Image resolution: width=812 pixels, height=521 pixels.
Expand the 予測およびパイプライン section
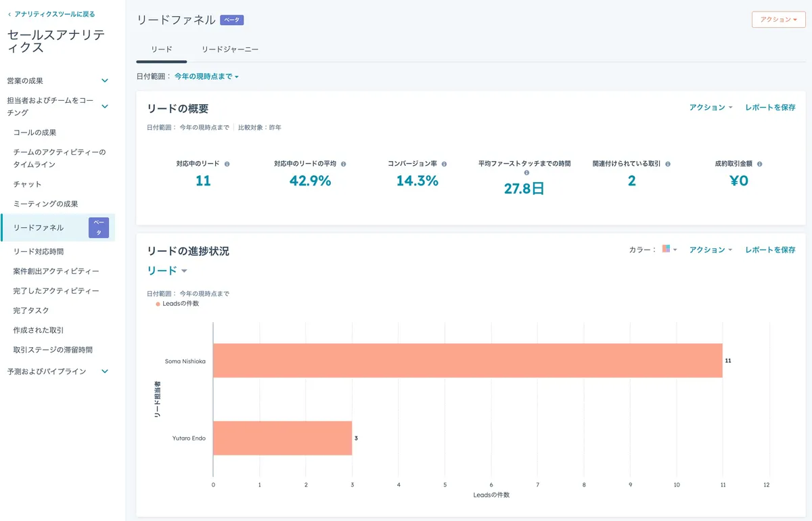tap(104, 371)
